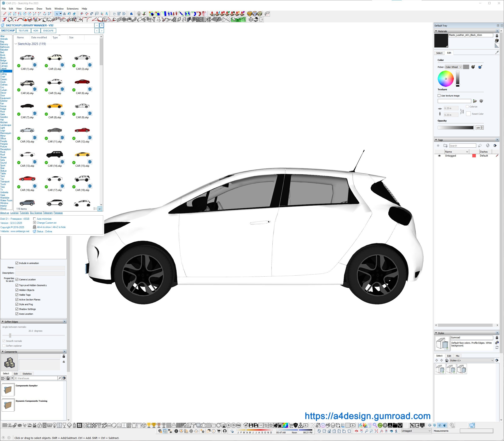Select the CAR (8).skp thumbnail
The width and height of the screenshot is (504, 441).
55,106
